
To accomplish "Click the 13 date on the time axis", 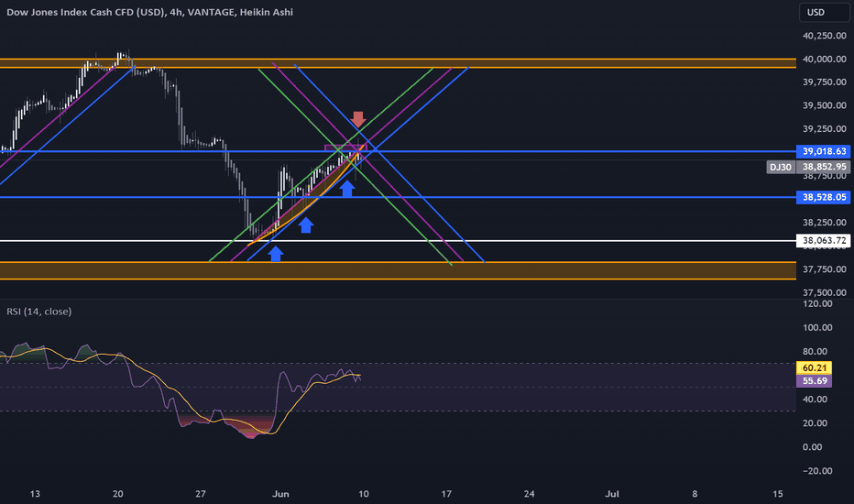I will click(35, 494).
